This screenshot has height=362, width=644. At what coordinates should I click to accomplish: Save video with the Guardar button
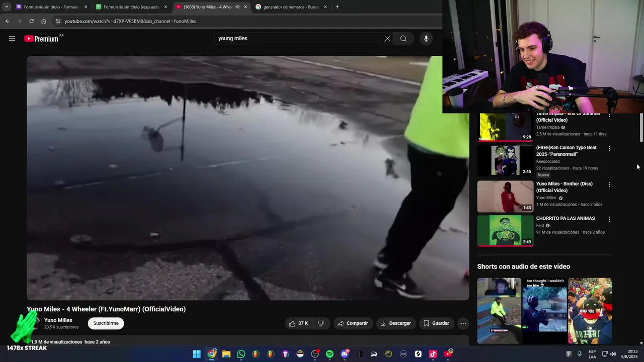[x=436, y=323]
